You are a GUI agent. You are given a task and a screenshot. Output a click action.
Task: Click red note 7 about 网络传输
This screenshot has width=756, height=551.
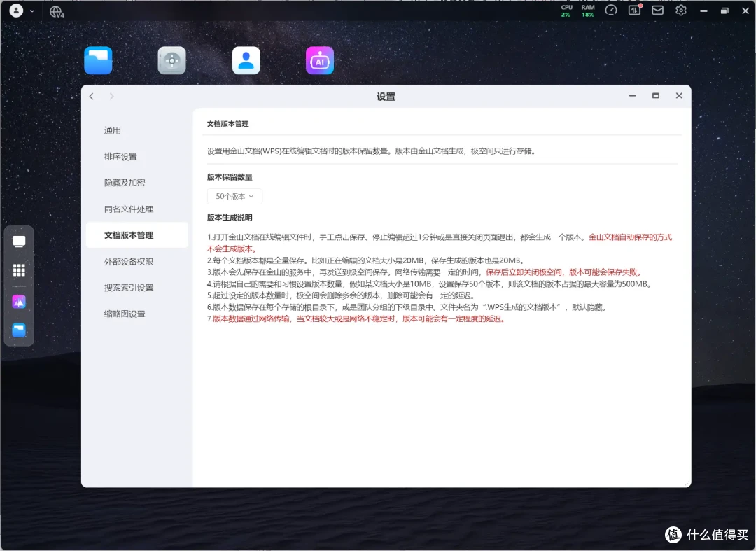tap(357, 319)
